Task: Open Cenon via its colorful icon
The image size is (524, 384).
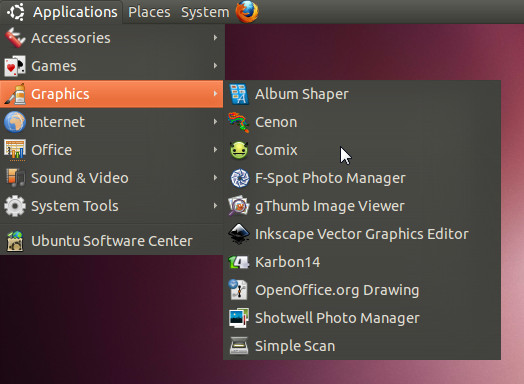Action: pyautogui.click(x=239, y=122)
